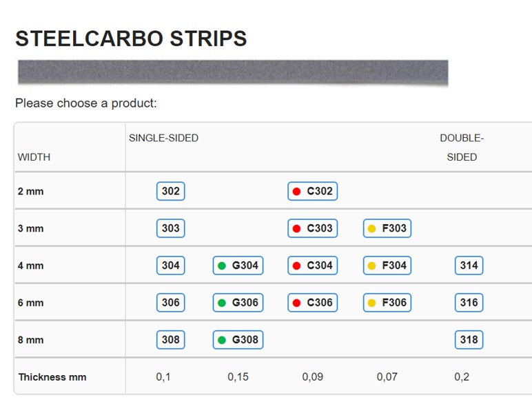
Task: Pick the C306 red-dot product
Action: [312, 303]
